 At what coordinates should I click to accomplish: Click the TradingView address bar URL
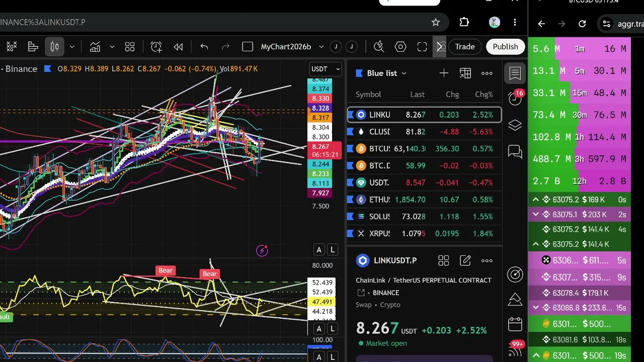click(43, 22)
